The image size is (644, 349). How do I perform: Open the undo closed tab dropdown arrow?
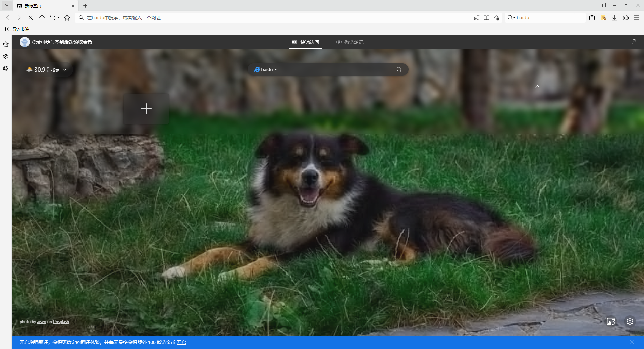point(59,18)
